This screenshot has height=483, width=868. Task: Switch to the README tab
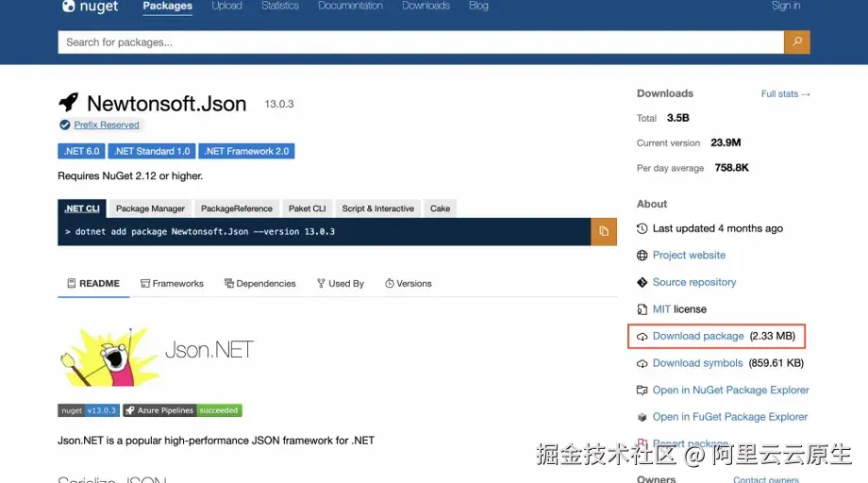(93, 284)
